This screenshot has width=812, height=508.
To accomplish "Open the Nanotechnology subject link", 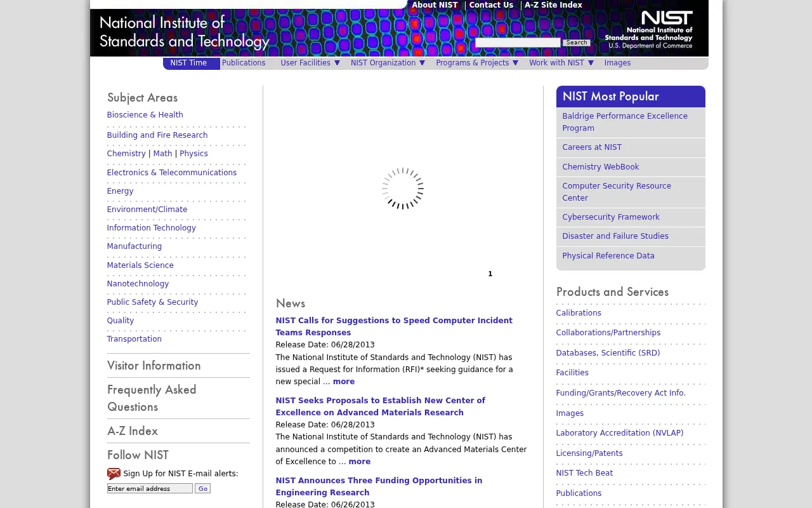I will pos(138,284).
